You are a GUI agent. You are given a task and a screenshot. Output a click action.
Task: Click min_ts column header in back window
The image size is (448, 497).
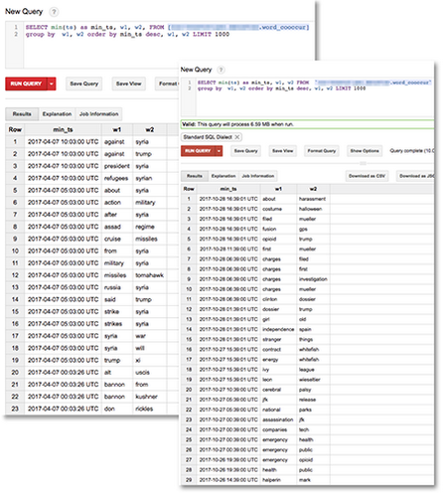63,129
